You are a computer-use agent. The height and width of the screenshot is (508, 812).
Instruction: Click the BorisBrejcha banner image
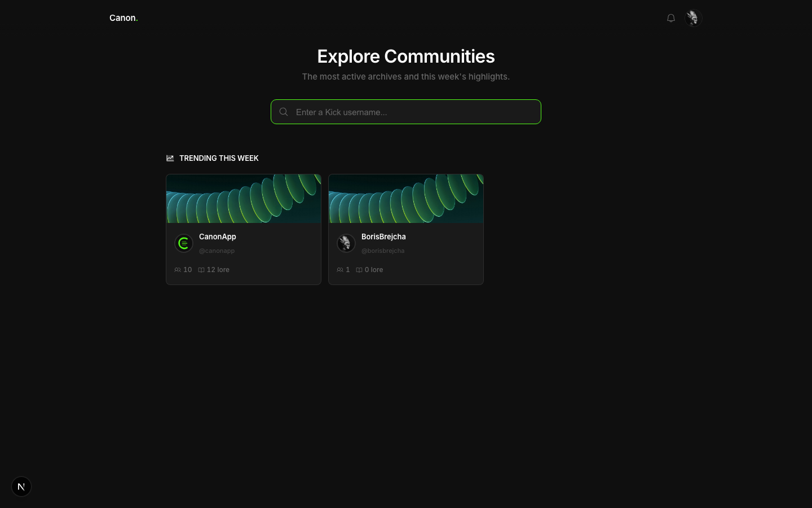[406, 199]
